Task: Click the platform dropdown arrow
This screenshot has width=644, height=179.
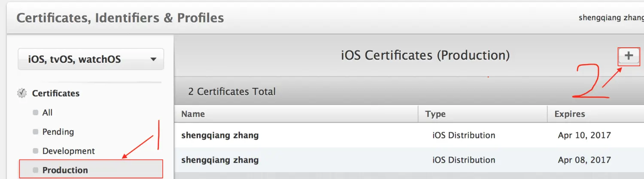Action: click(153, 59)
